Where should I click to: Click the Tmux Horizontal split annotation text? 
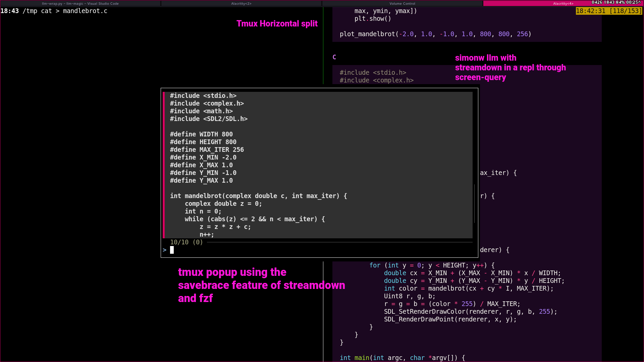pyautogui.click(x=277, y=23)
